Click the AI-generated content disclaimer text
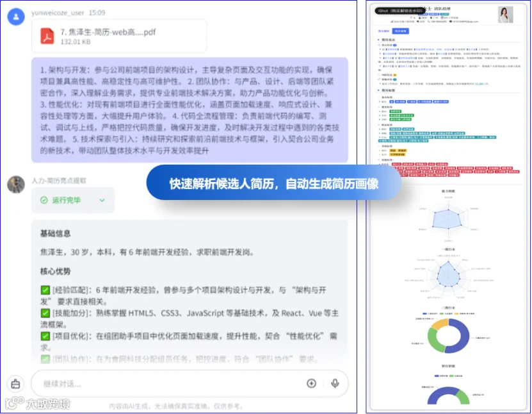Screen dimensions: 532x414 177,406
